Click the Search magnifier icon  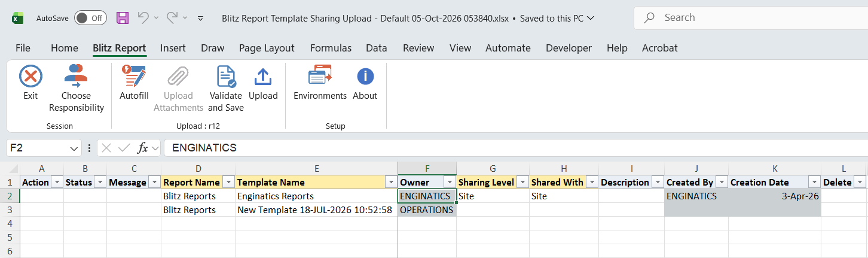tap(649, 18)
